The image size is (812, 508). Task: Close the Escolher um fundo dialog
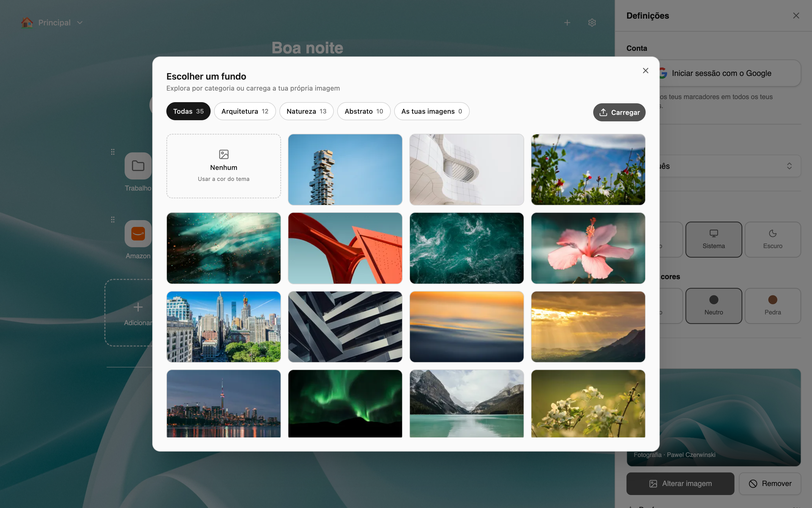[645, 71]
